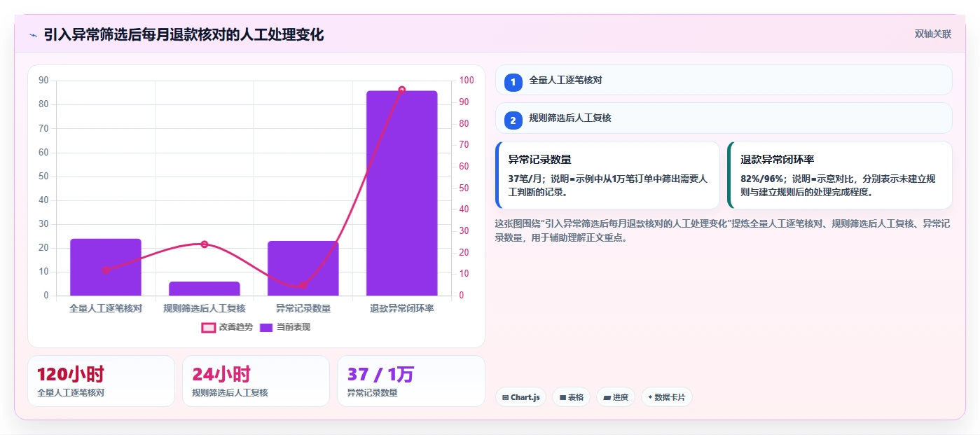The height and width of the screenshot is (435, 980).
Task: Click the summary paragraph starting 这张图围绕
Action: (x=722, y=230)
